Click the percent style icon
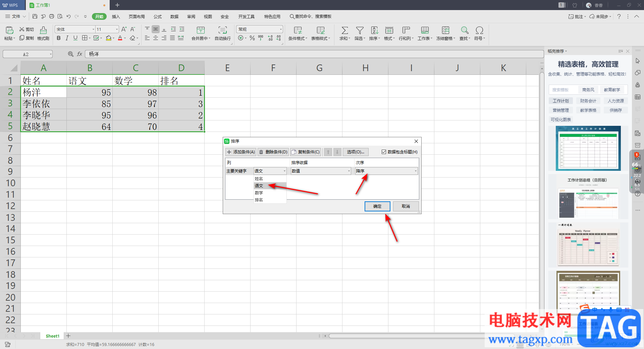The width and height of the screenshot is (644, 349). tap(252, 38)
